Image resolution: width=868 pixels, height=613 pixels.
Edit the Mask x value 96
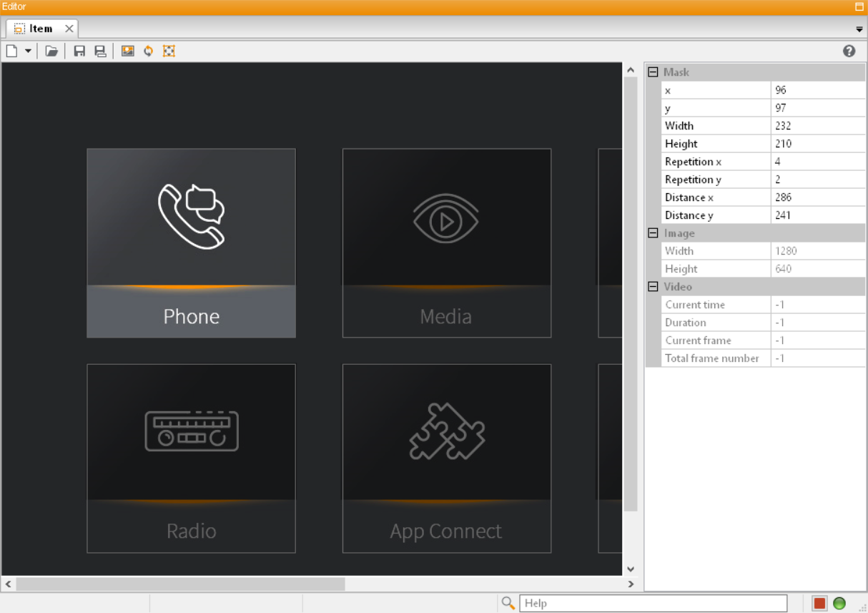pyautogui.click(x=818, y=90)
